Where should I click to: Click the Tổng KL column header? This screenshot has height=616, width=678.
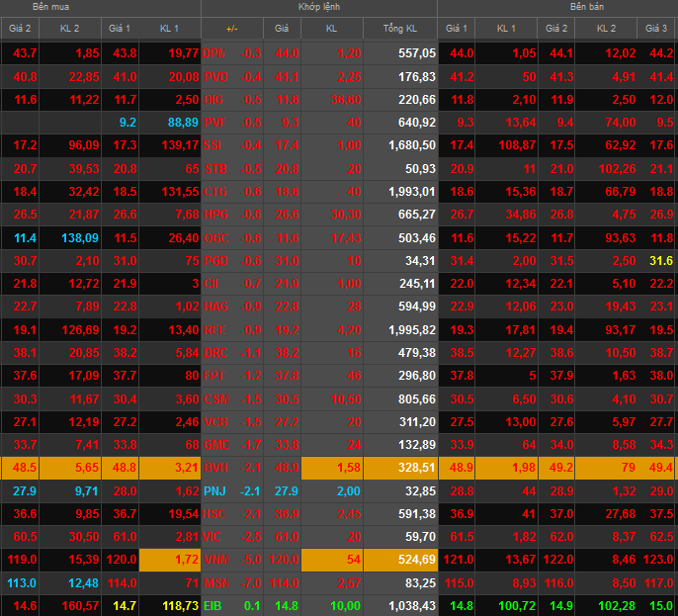399,29
